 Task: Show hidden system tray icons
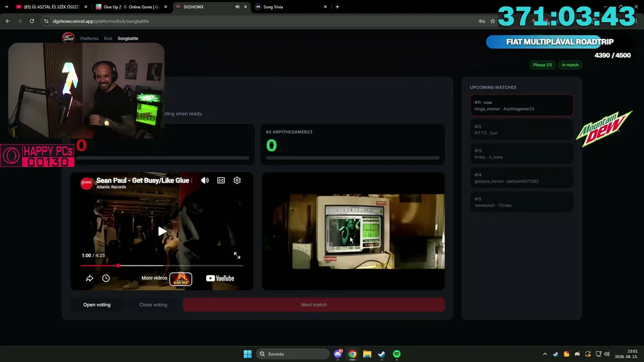545,354
